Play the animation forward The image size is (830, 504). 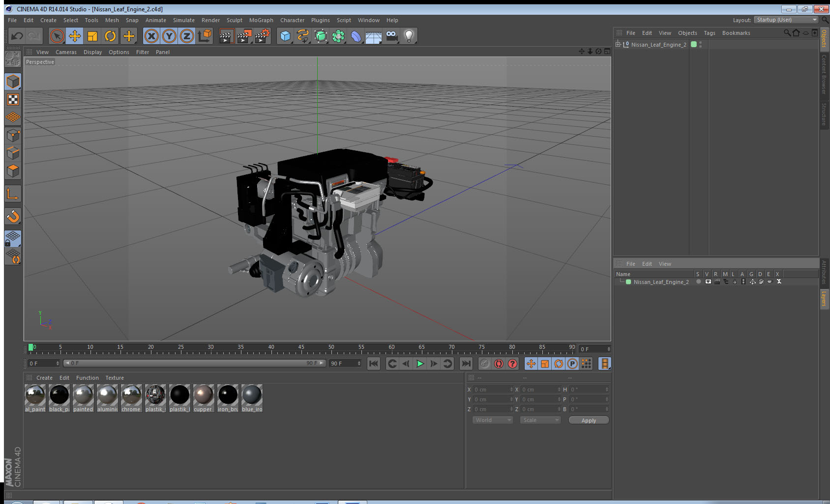point(420,364)
